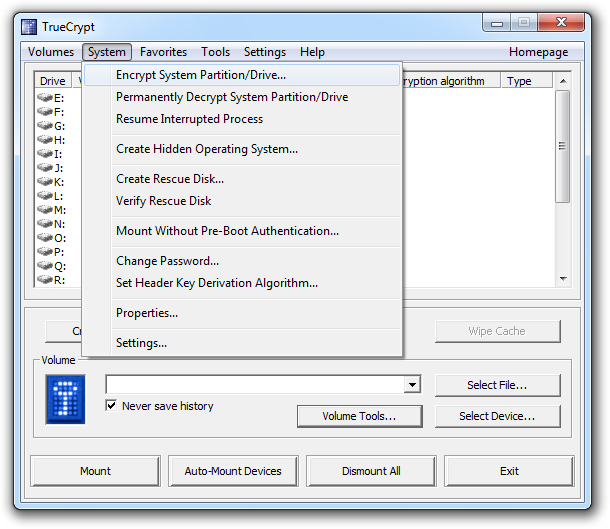Click the drive list scrollbar thumb

[x=563, y=146]
